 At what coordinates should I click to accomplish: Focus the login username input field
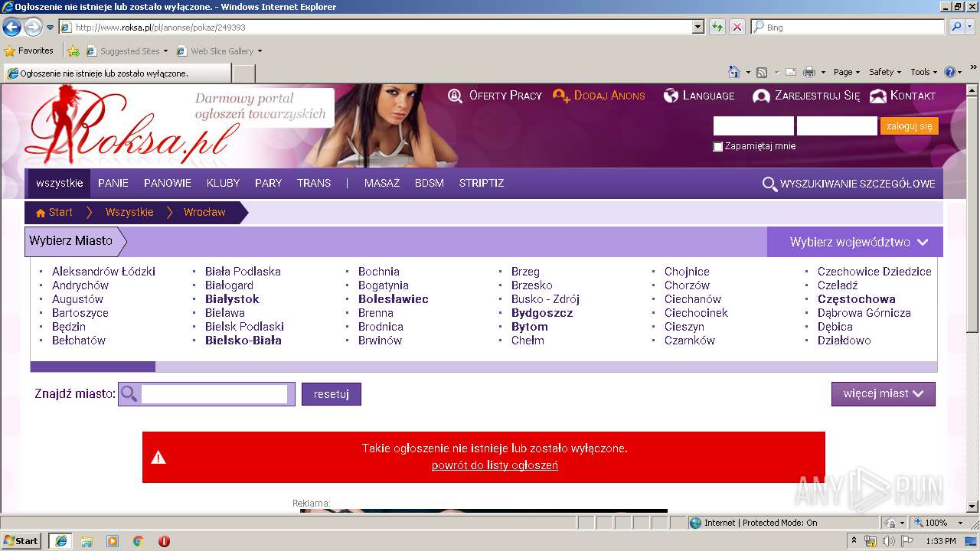click(x=753, y=126)
